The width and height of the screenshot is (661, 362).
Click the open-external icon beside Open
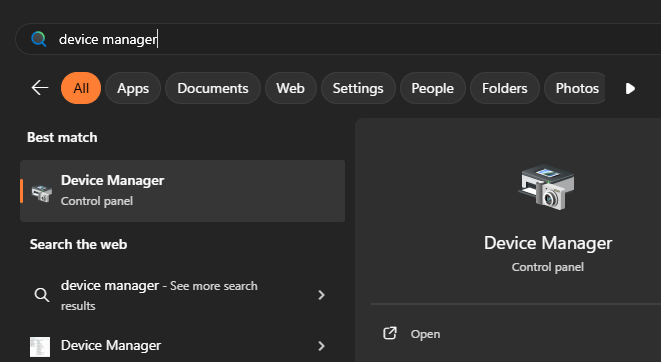coord(390,333)
